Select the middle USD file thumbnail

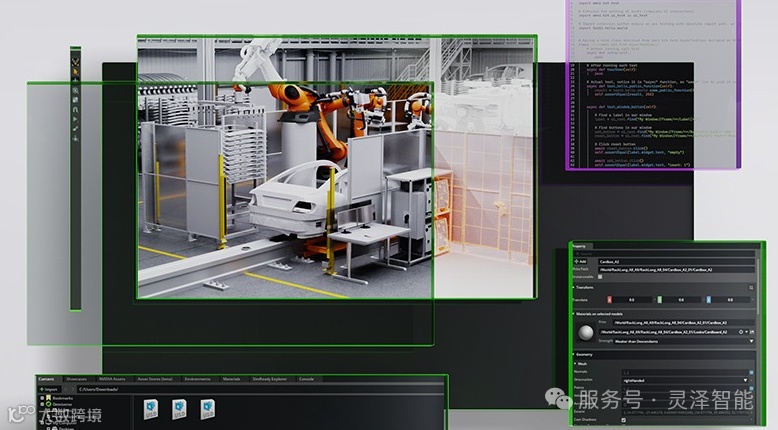tap(179, 409)
